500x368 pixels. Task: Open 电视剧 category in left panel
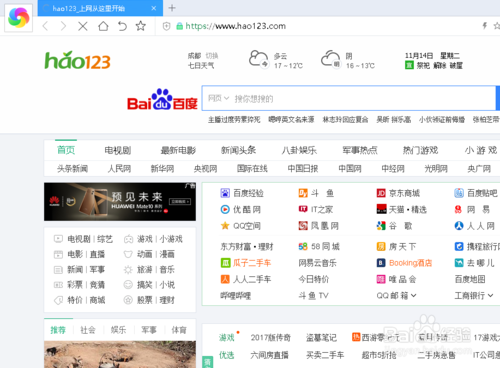pos(79,239)
